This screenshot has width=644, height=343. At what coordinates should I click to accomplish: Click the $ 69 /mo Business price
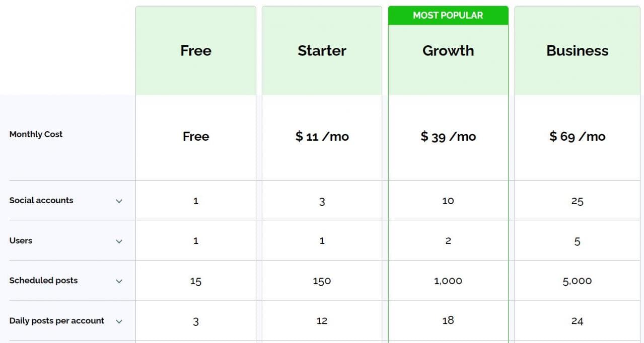tap(577, 136)
